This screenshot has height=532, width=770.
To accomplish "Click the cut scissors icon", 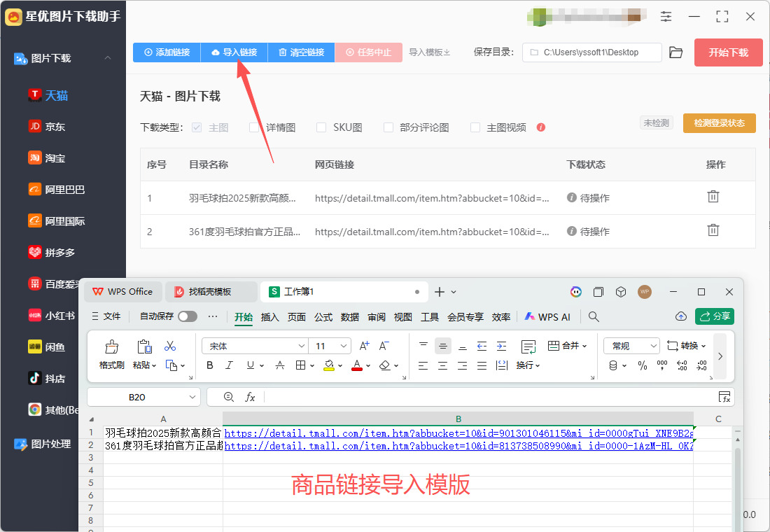I will click(x=170, y=346).
